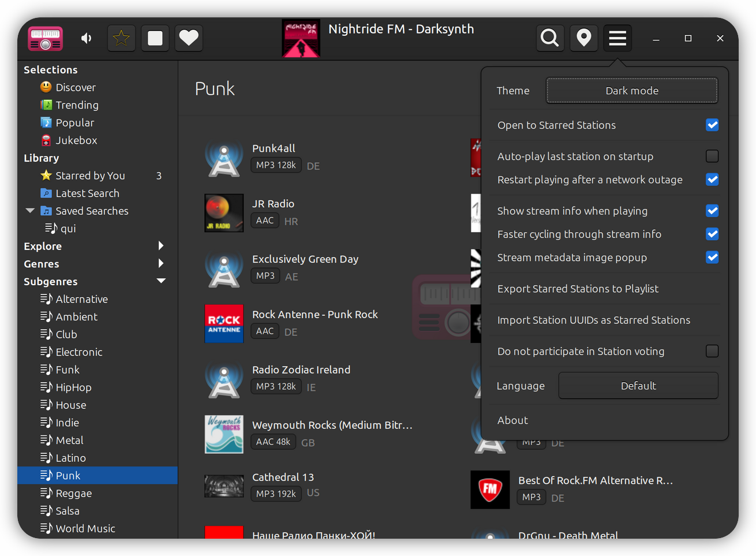The width and height of the screenshot is (756, 556).
Task: Close the hamburger settings menu button
Action: tap(617, 38)
